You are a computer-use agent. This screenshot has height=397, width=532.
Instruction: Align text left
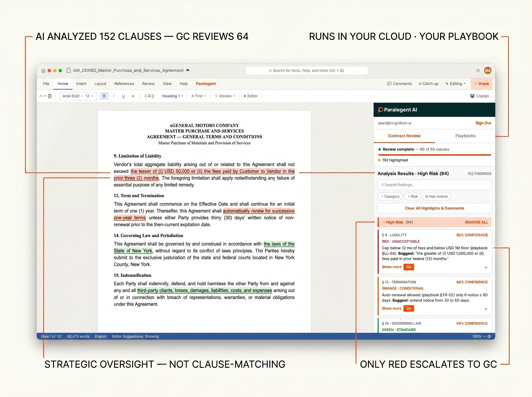pyautogui.click(x=145, y=96)
